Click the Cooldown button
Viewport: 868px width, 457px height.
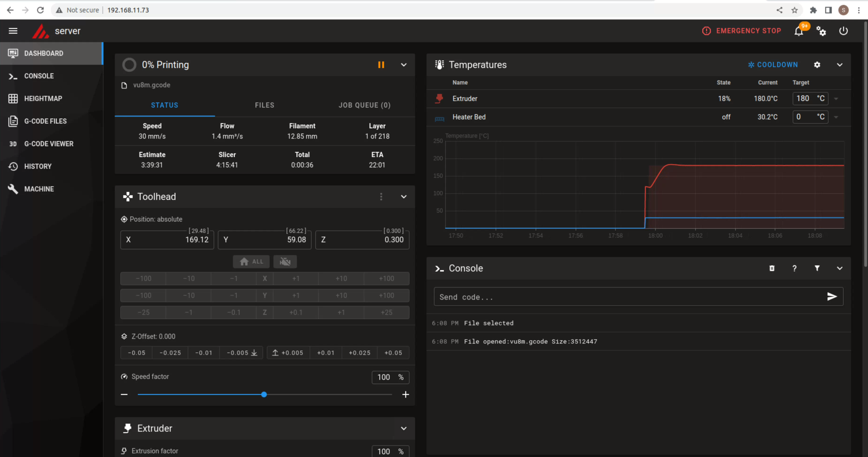[x=773, y=65]
